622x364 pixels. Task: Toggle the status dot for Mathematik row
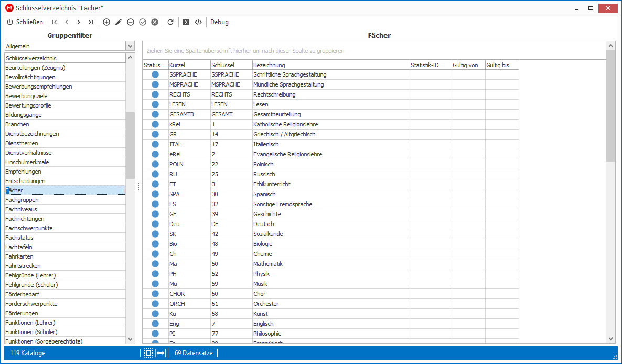[x=155, y=264]
